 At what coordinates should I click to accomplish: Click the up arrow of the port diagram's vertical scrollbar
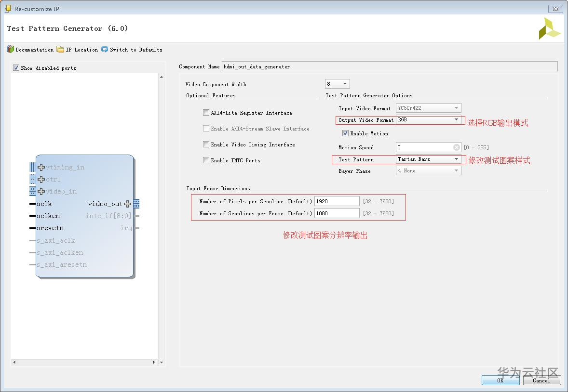(x=162, y=77)
